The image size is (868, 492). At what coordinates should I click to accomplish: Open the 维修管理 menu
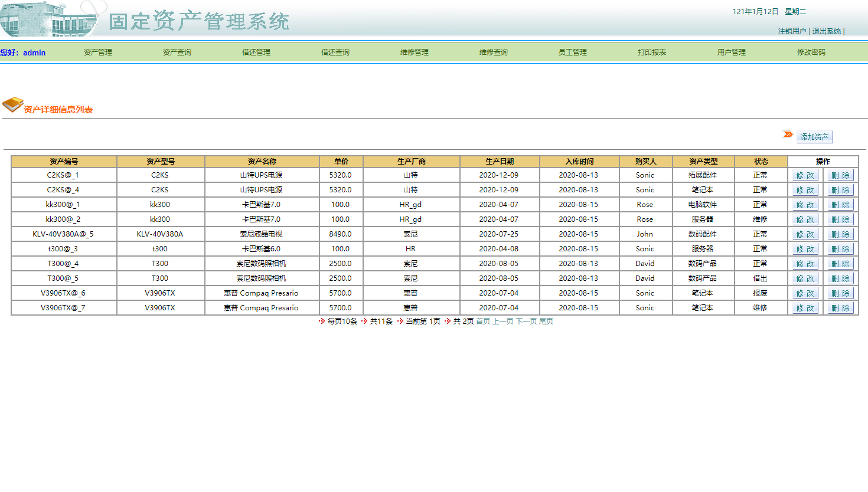click(413, 52)
